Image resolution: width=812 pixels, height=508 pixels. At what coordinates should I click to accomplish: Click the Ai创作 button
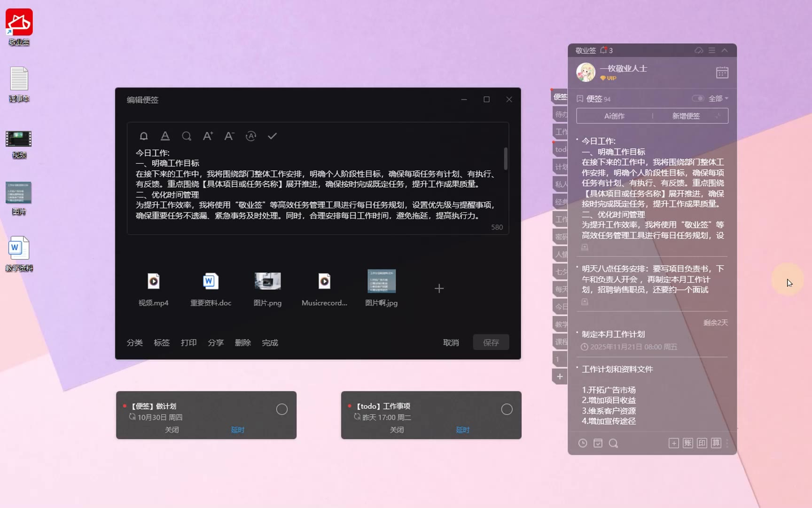coord(614,116)
